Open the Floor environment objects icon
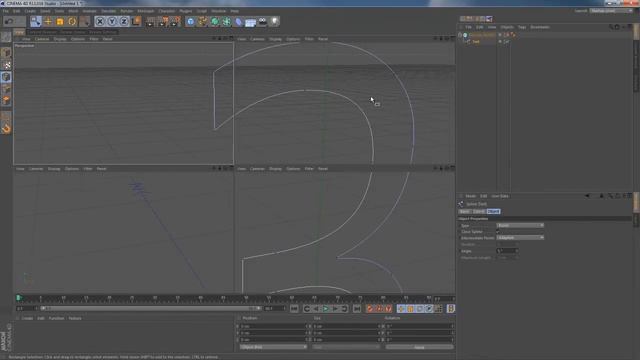This screenshot has width=640, height=360. point(251,21)
